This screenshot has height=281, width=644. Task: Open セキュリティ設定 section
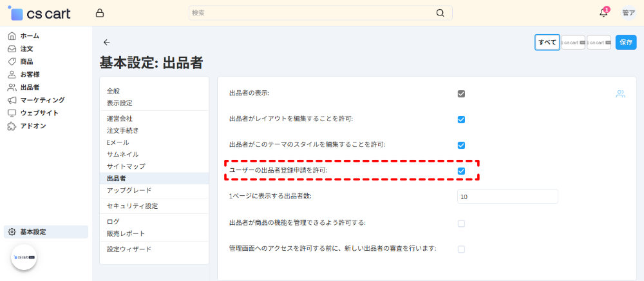[x=132, y=206]
